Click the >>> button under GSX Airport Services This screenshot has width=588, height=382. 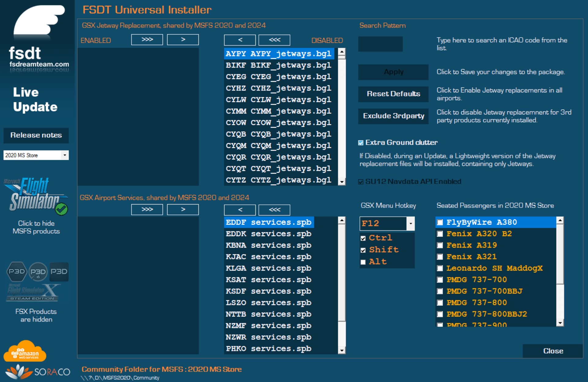click(147, 209)
